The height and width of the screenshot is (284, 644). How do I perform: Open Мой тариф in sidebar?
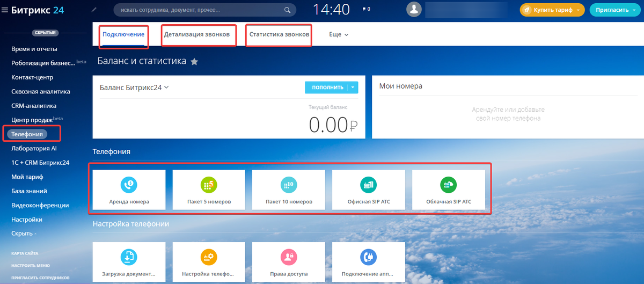[x=27, y=177]
